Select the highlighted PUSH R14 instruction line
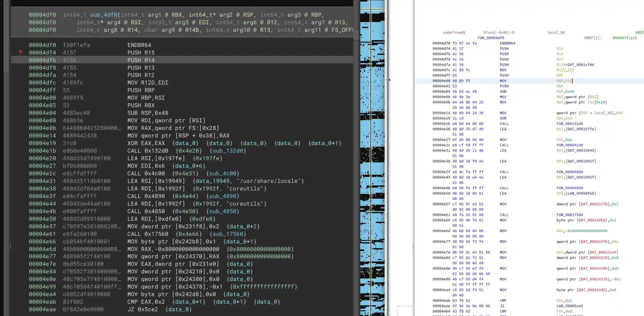The height and width of the screenshot is (316, 644). (141, 60)
